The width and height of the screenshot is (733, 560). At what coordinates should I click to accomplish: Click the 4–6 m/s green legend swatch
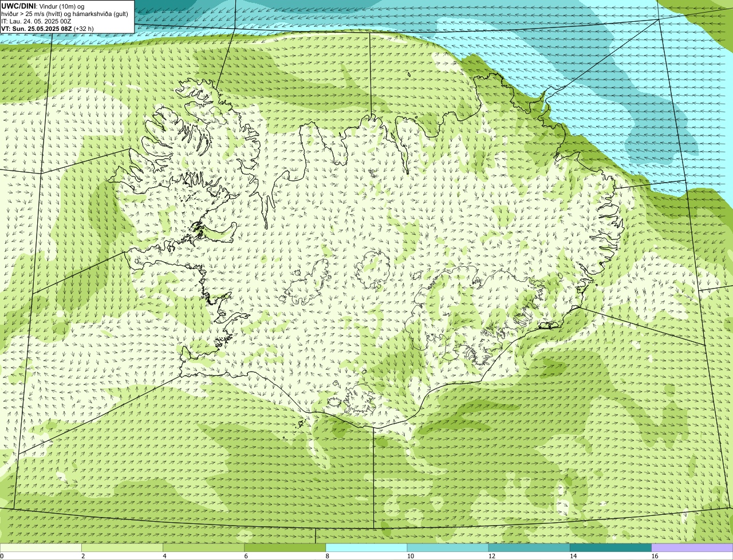pyautogui.click(x=204, y=548)
